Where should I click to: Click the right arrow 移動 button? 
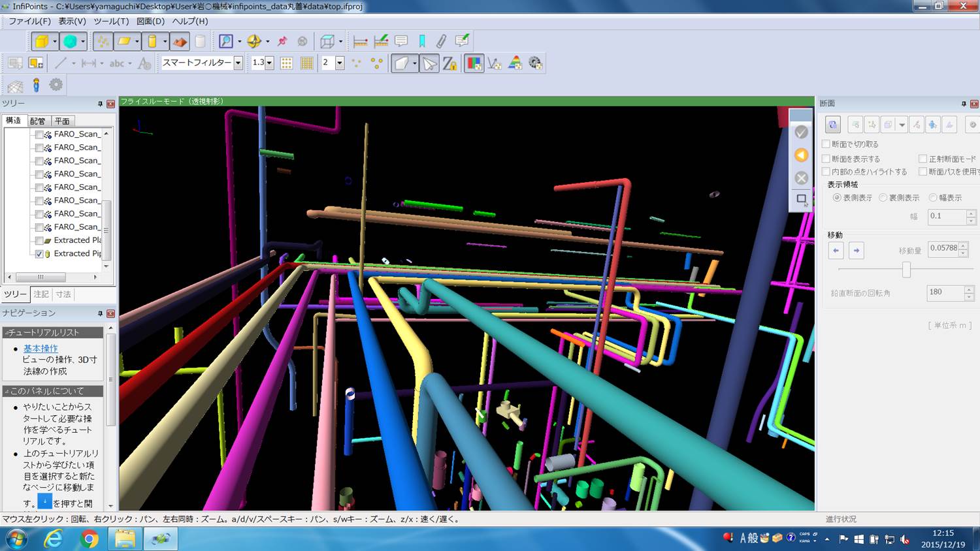click(x=857, y=250)
